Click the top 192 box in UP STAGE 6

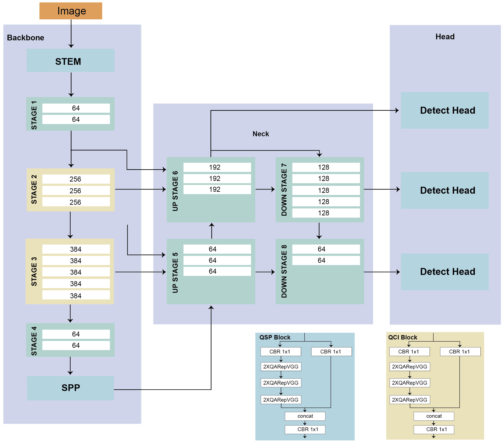(217, 167)
